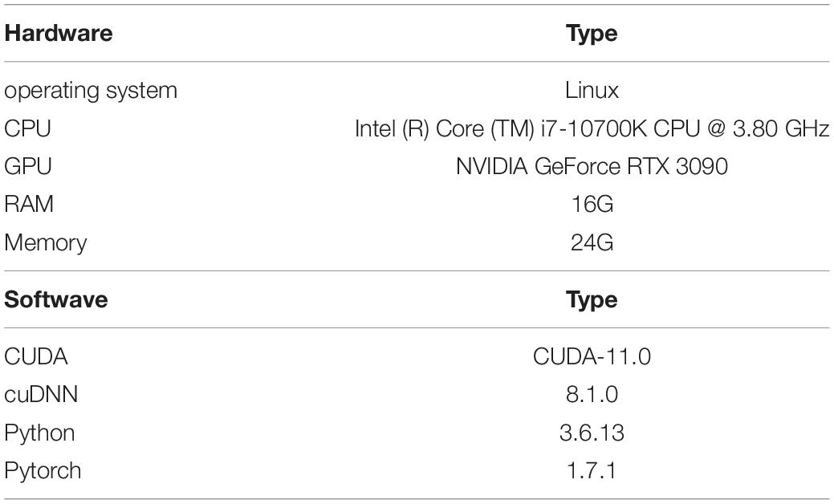
Task: Click the 16G value
Action: pyautogui.click(x=592, y=204)
